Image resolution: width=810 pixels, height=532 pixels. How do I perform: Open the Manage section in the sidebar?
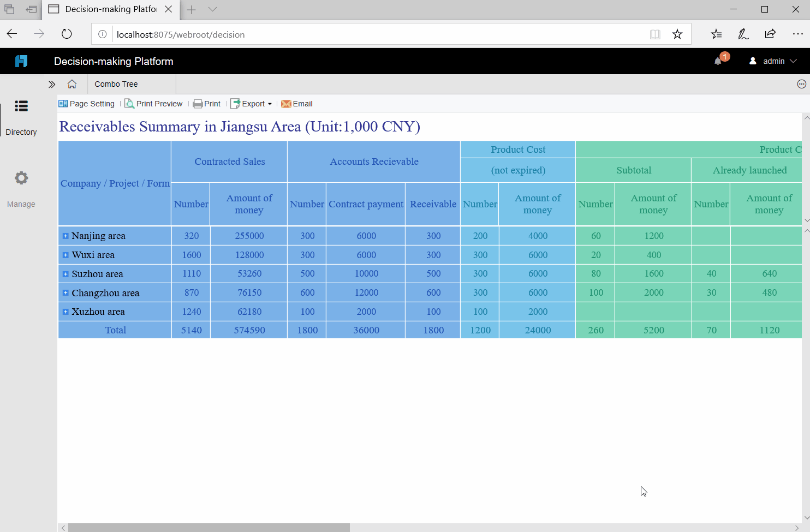click(21, 188)
